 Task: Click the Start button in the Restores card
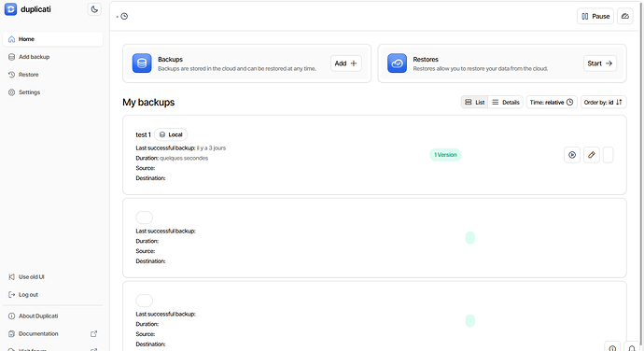[599, 63]
